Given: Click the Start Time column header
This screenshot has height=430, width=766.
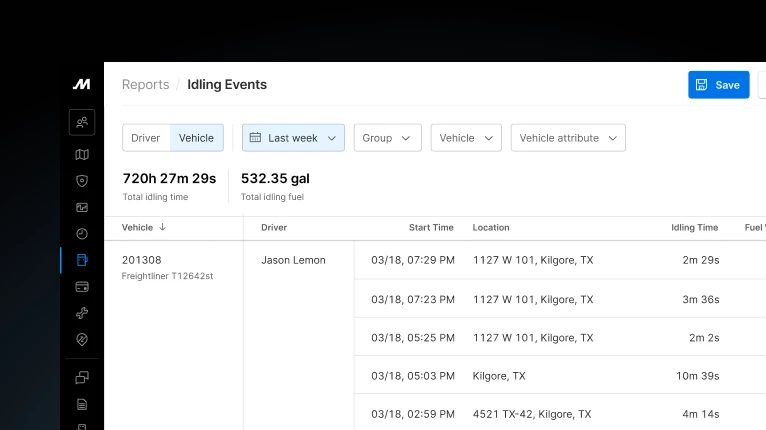Looking at the screenshot, I should 431,227.
